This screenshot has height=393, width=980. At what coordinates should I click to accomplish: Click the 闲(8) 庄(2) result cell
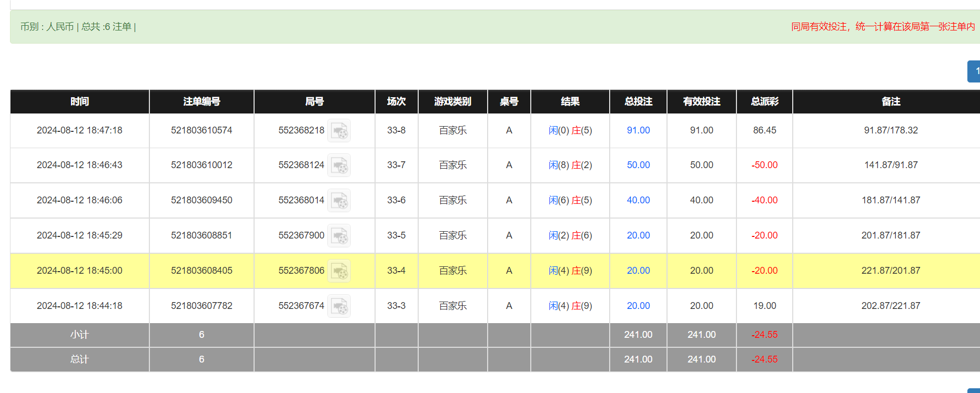[570, 165]
